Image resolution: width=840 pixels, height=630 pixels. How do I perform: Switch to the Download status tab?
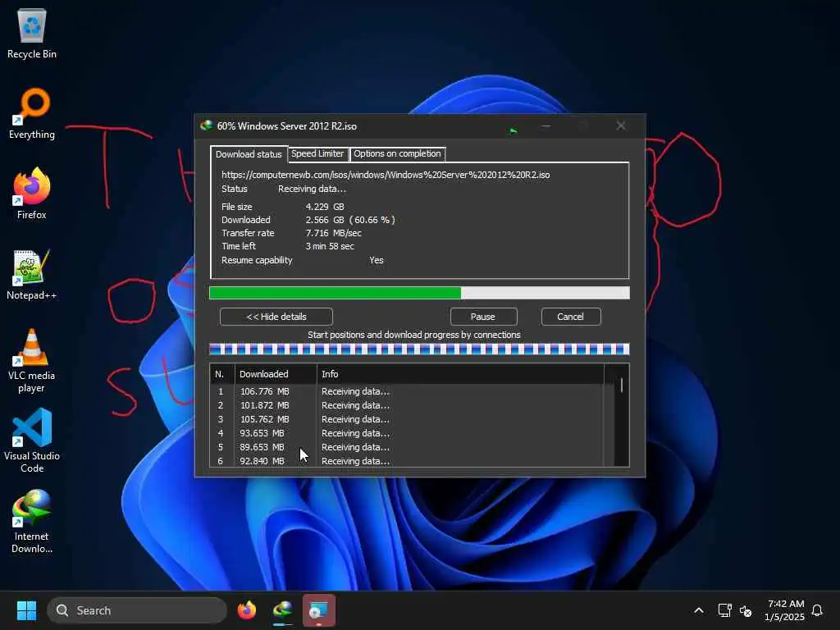click(x=249, y=154)
